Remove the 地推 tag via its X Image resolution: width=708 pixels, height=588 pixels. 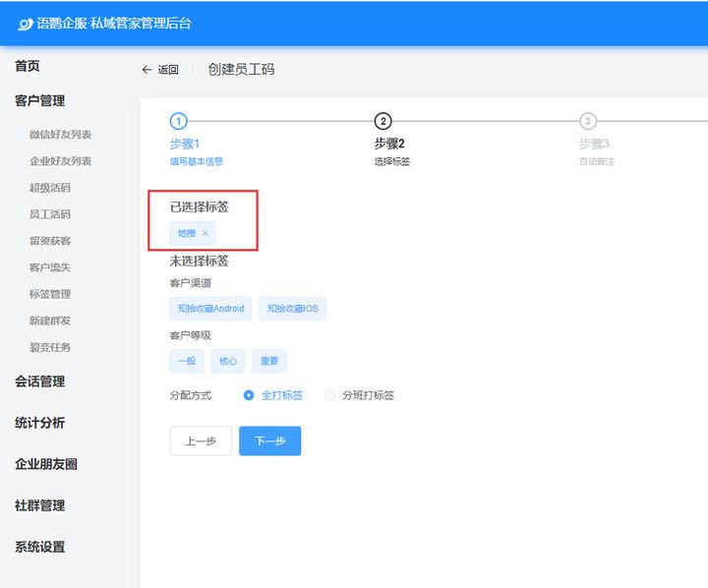[205, 233]
